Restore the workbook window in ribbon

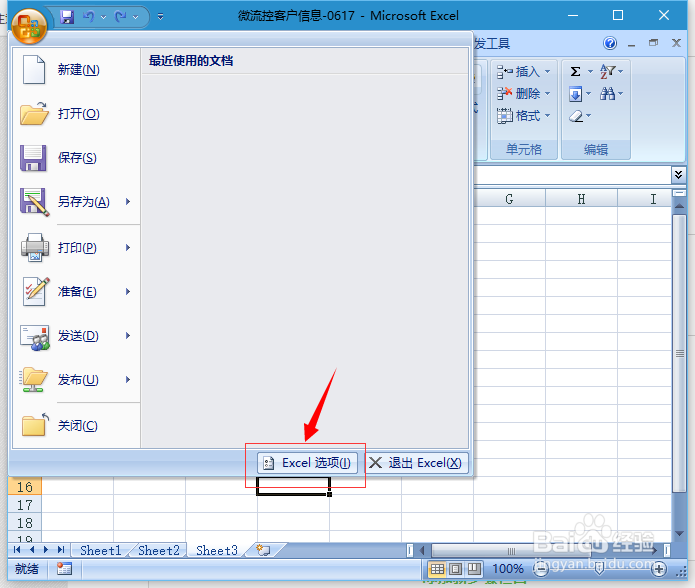(x=653, y=43)
